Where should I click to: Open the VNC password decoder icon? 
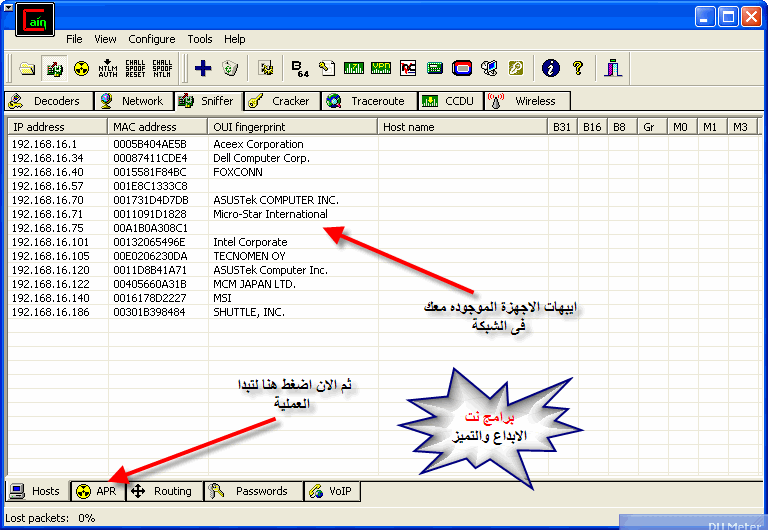(408, 68)
